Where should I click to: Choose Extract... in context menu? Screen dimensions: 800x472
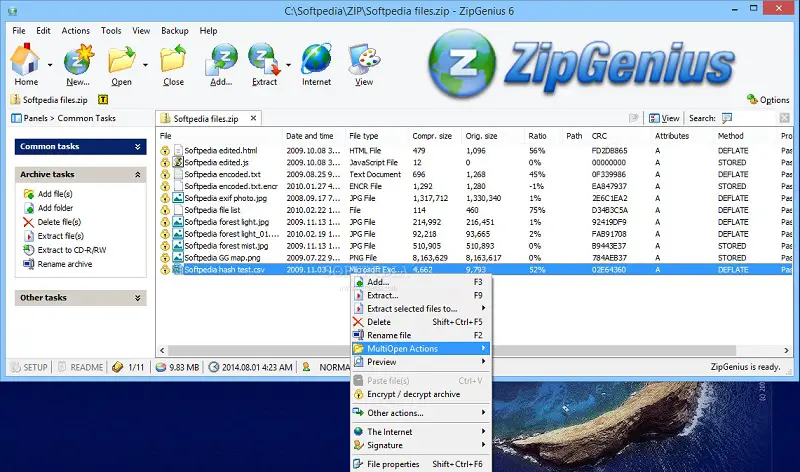(420, 295)
